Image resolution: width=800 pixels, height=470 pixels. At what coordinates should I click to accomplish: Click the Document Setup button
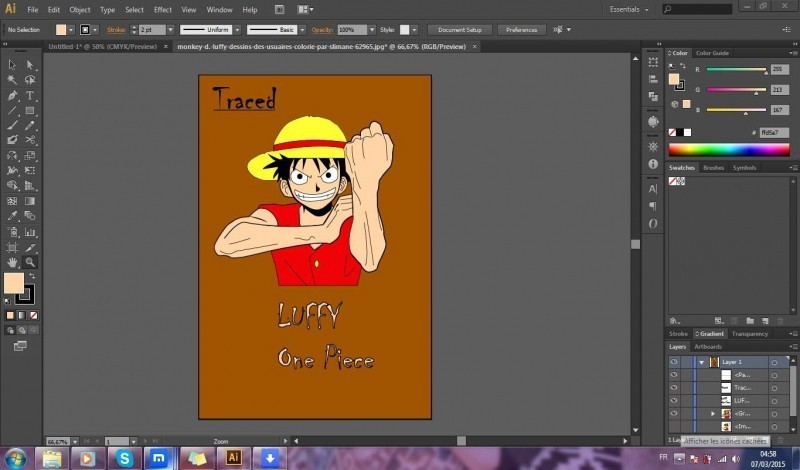click(459, 30)
